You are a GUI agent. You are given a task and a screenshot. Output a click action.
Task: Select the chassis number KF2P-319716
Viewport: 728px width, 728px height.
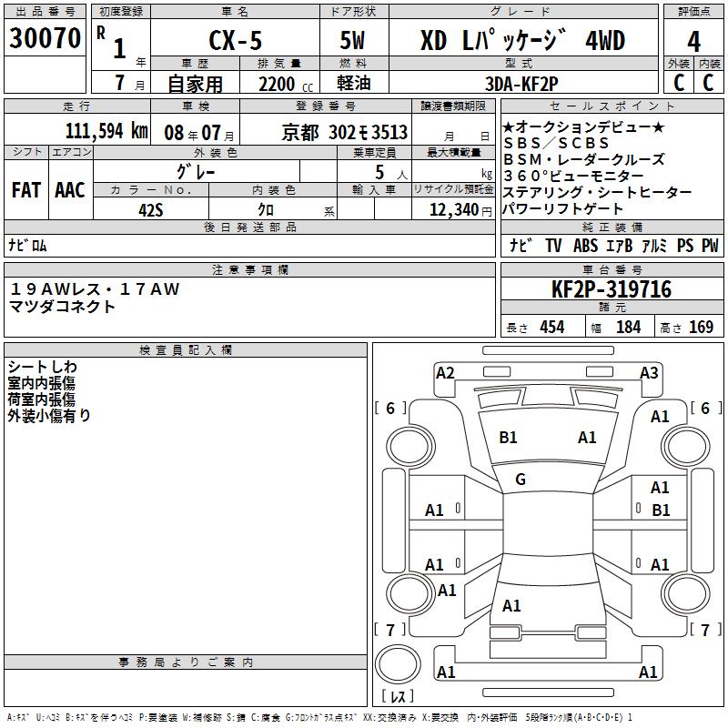pyautogui.click(x=612, y=289)
